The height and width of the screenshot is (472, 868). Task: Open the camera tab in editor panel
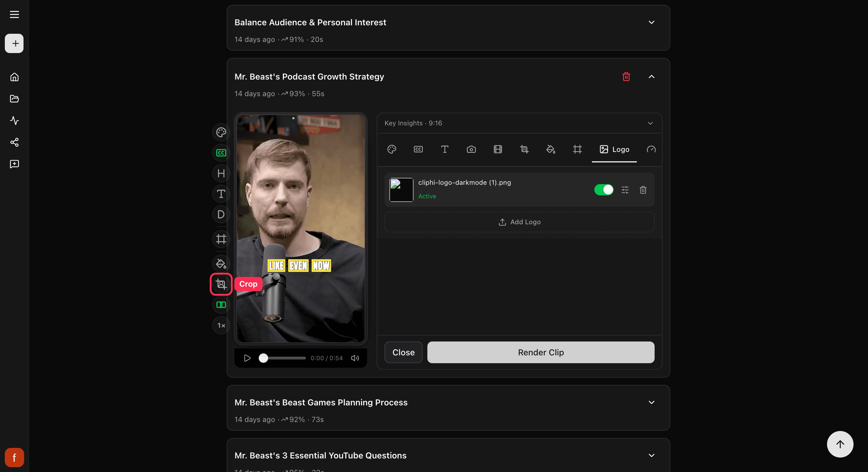pyautogui.click(x=471, y=149)
